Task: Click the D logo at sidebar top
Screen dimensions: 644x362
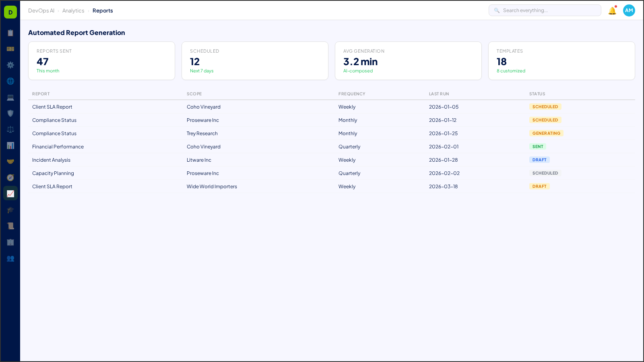Action: 10,12
